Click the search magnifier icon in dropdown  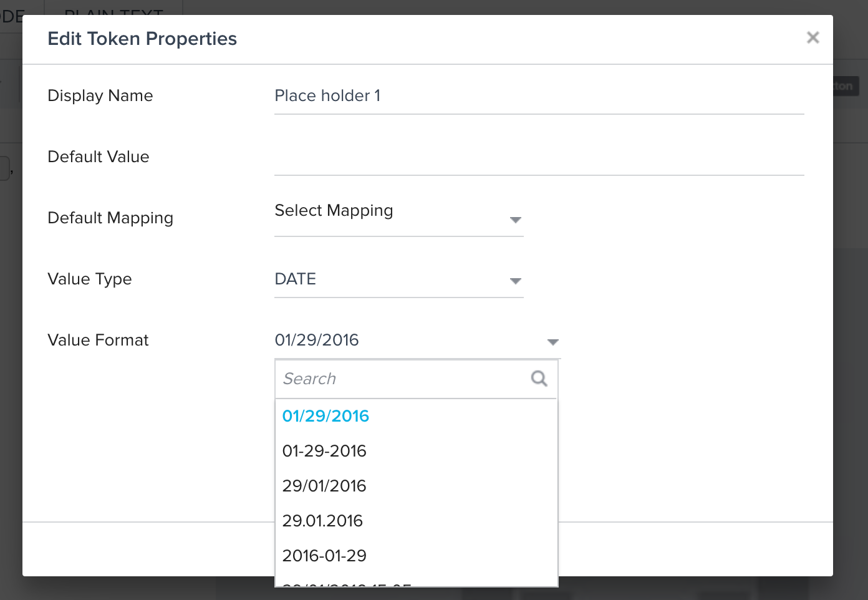pyautogui.click(x=539, y=378)
